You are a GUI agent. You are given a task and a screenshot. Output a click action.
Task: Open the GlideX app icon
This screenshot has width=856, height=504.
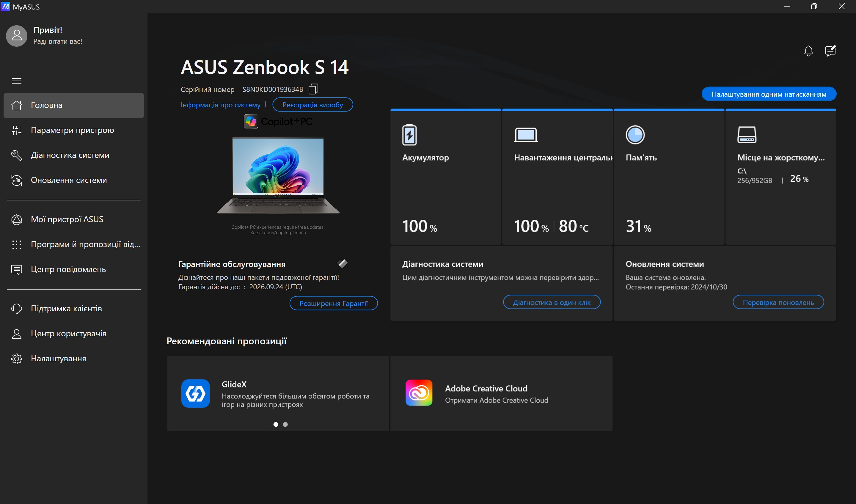tap(195, 393)
